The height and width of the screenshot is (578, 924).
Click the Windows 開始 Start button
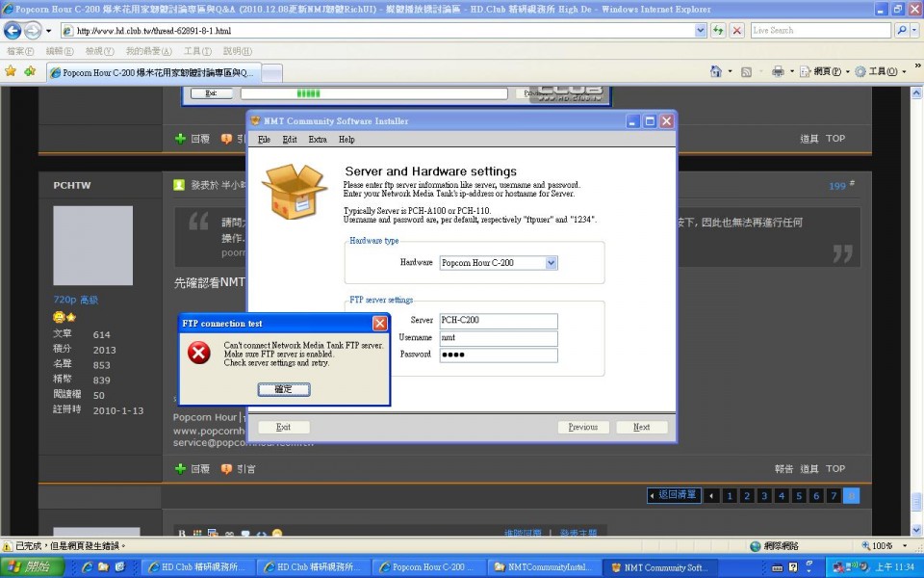point(33,566)
